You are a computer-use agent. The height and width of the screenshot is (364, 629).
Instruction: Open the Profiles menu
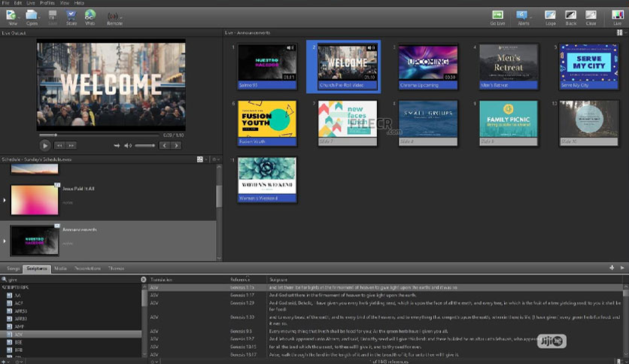pos(47,3)
